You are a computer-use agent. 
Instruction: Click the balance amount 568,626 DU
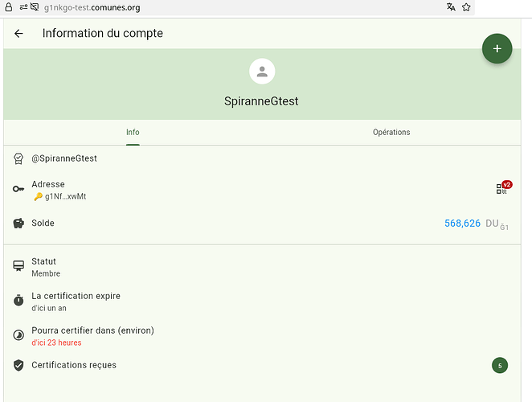click(x=462, y=223)
